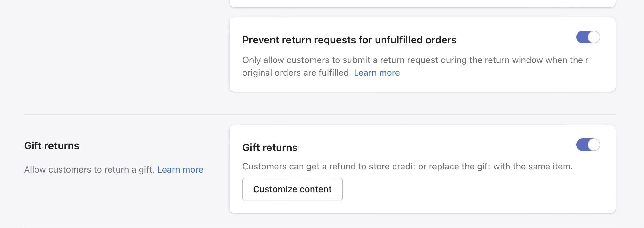Click the Gift returns section heading on left

click(52, 146)
